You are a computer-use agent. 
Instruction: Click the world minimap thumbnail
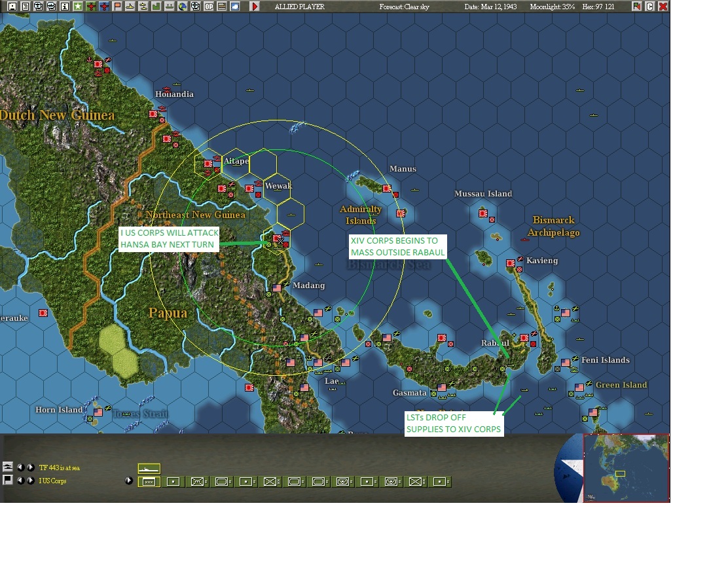(627, 468)
